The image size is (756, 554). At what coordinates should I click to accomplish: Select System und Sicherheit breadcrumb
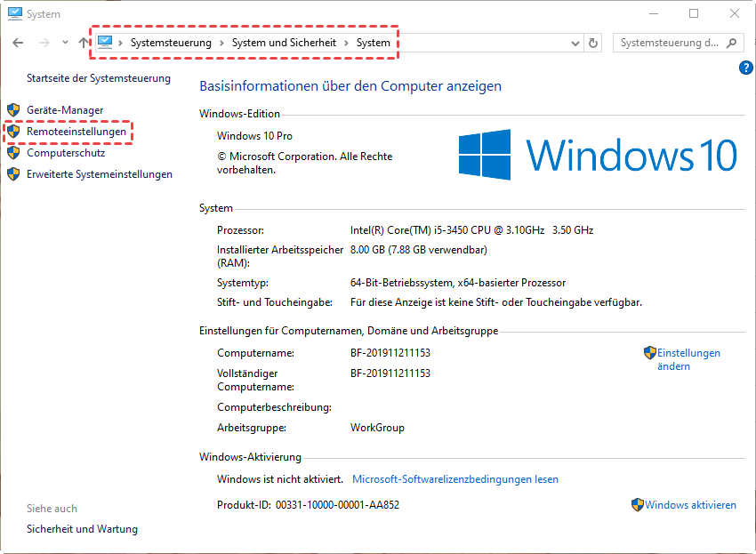pyautogui.click(x=283, y=43)
